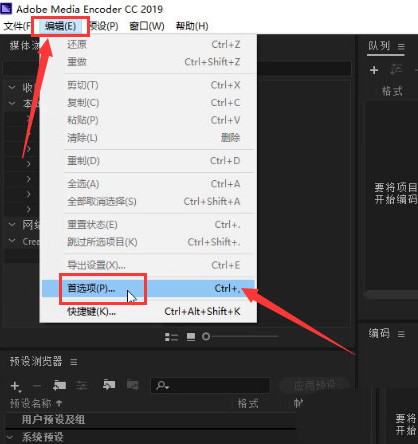418x444 pixels.
Task: Collapse the 本地驱动器 tree node chevron
Action: 12,104
